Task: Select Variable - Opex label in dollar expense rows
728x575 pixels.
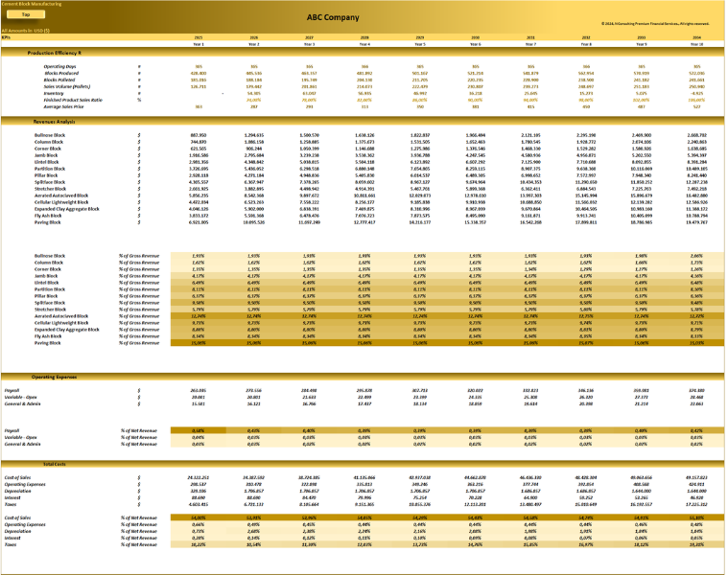Action: pyautogui.click(x=20, y=398)
